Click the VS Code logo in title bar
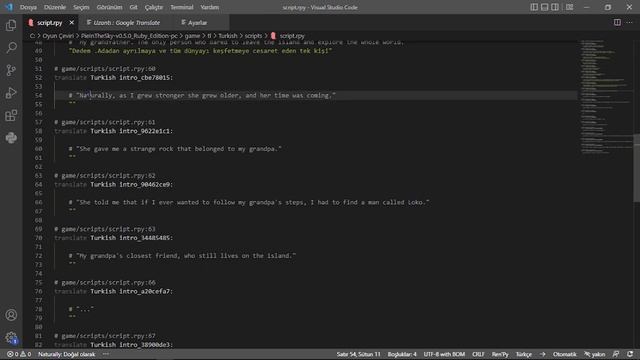 point(9,7)
